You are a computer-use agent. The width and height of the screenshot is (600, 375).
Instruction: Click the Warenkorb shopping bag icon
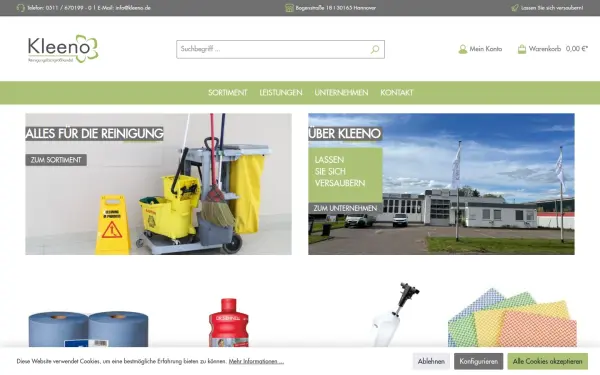click(x=522, y=49)
